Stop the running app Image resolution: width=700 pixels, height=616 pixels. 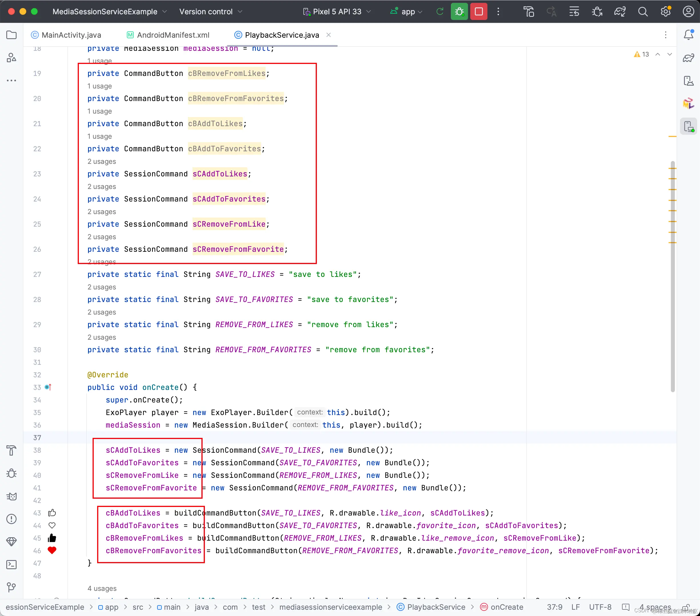click(x=478, y=12)
